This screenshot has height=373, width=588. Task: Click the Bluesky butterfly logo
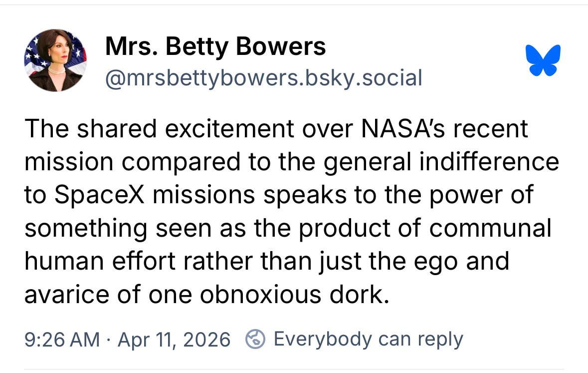[543, 60]
